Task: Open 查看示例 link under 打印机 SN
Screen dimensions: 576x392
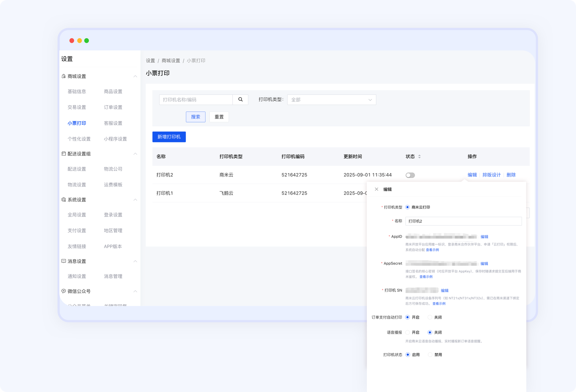Action: coord(439,304)
